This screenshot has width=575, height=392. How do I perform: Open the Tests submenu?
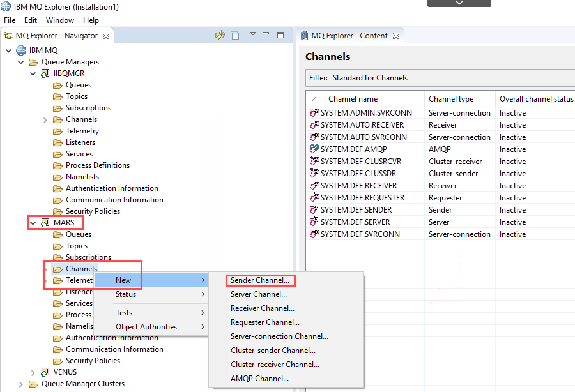151,313
